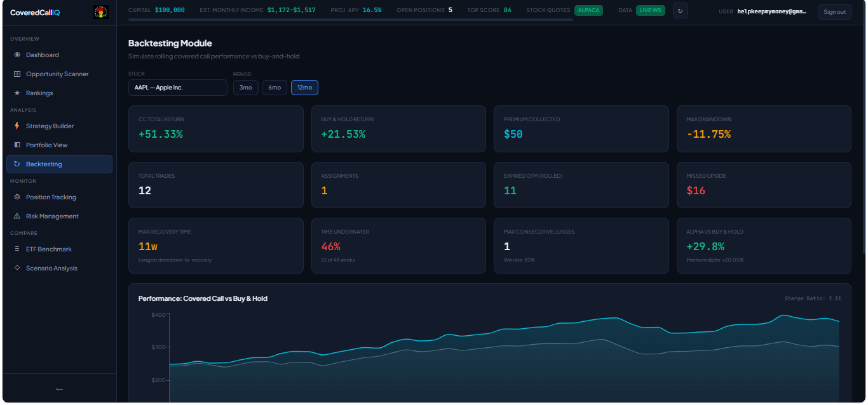The height and width of the screenshot is (405, 868).
Task: Click the Position Tracking target icon
Action: pos(17,197)
